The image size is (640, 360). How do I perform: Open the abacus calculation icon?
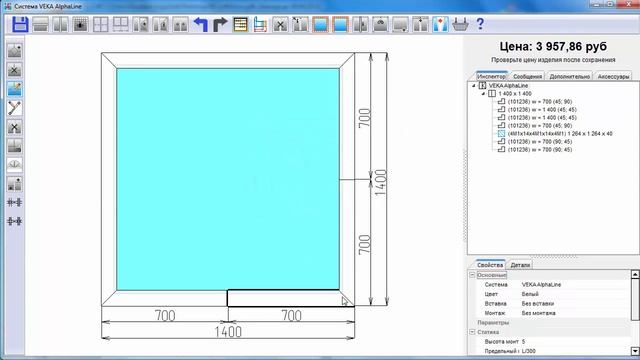[240, 24]
